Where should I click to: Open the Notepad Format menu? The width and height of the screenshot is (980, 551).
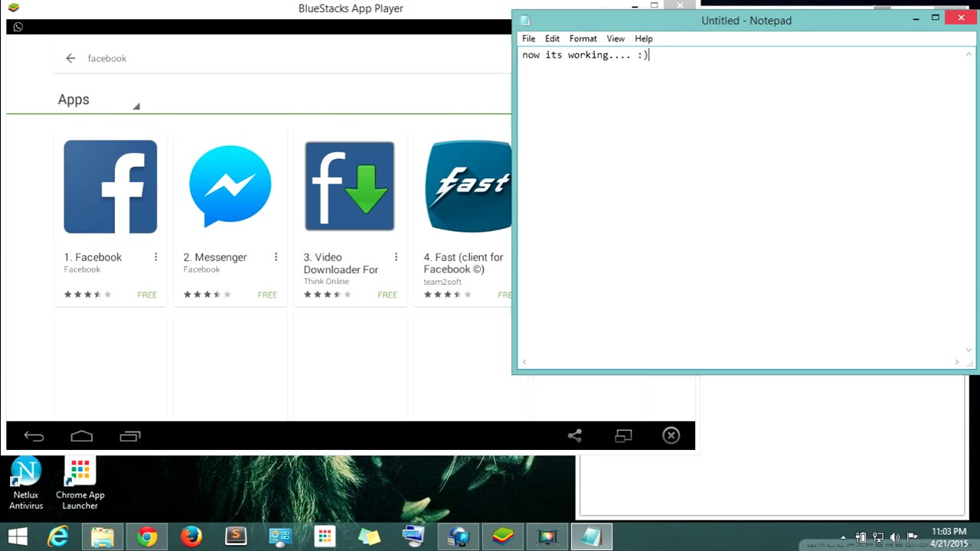583,38
